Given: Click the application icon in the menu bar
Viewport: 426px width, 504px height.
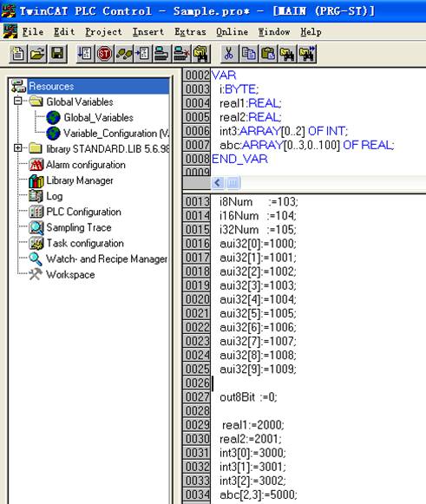Looking at the screenshot, I should click(10, 31).
